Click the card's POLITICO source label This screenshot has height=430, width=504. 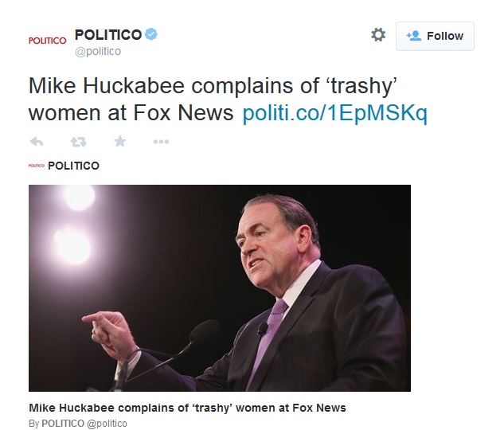(73, 166)
